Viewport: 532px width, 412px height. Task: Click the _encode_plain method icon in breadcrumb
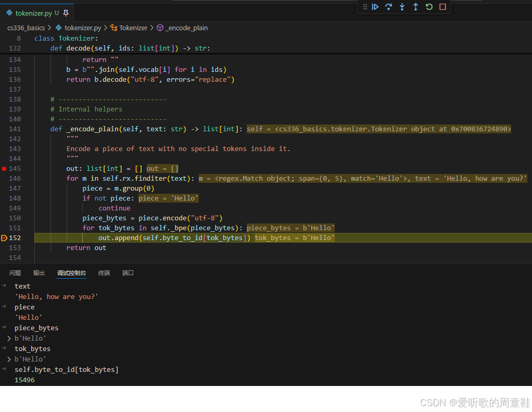click(x=160, y=28)
